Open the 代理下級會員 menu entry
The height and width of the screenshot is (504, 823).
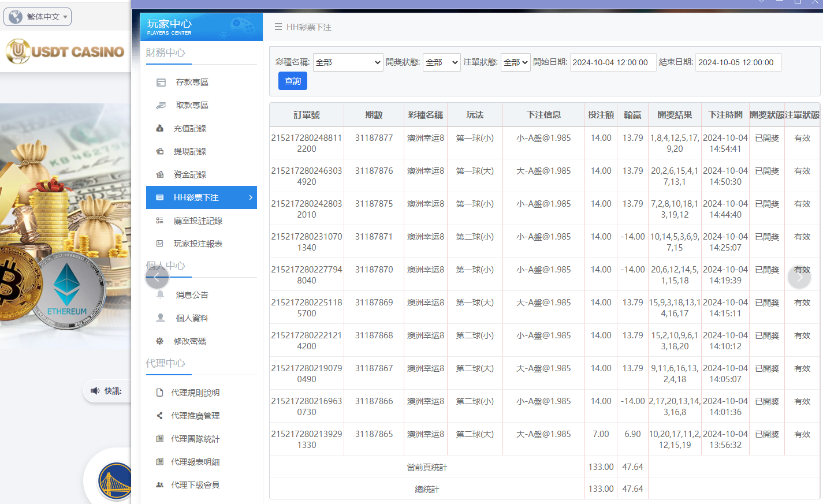coord(196,485)
